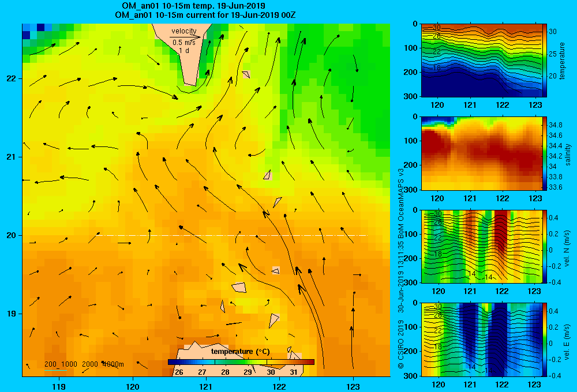
Task: Click longitude label "123" below the main map
Action: (x=353, y=386)
